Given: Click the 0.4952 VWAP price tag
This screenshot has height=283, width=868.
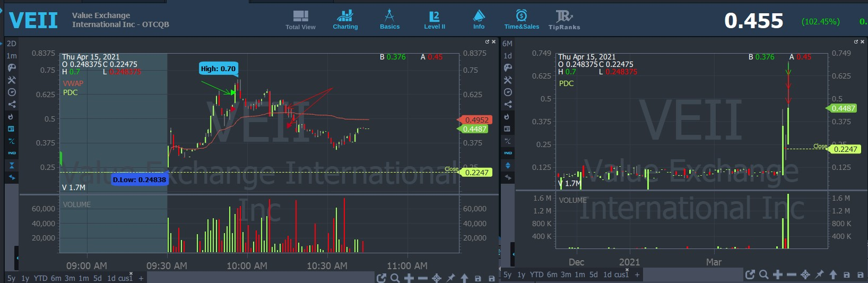Looking at the screenshot, I should (475, 120).
